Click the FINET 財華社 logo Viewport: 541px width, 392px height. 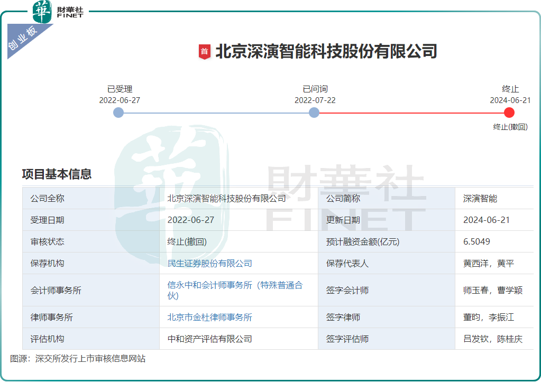58,12
